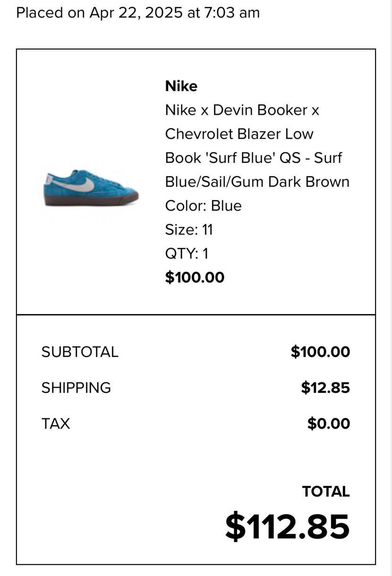Screen dimensions: 392x576
Task: Click the Color: Blue label
Action: 203,206
